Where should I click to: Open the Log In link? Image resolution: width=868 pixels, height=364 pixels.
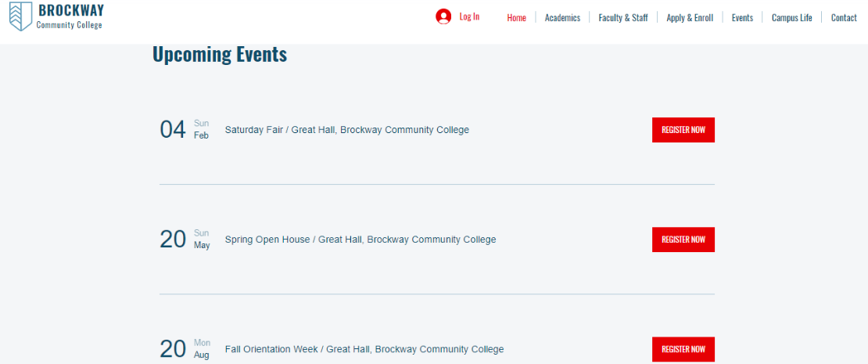pos(469,16)
